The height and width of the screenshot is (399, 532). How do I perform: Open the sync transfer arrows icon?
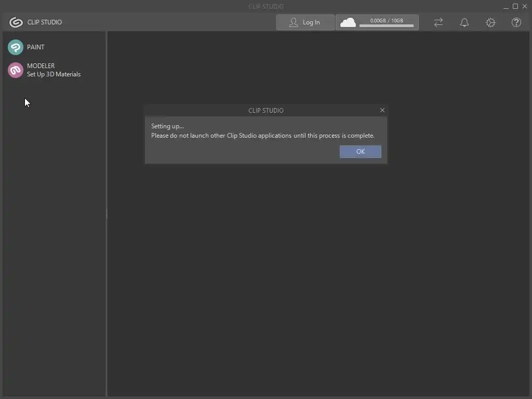tap(438, 22)
